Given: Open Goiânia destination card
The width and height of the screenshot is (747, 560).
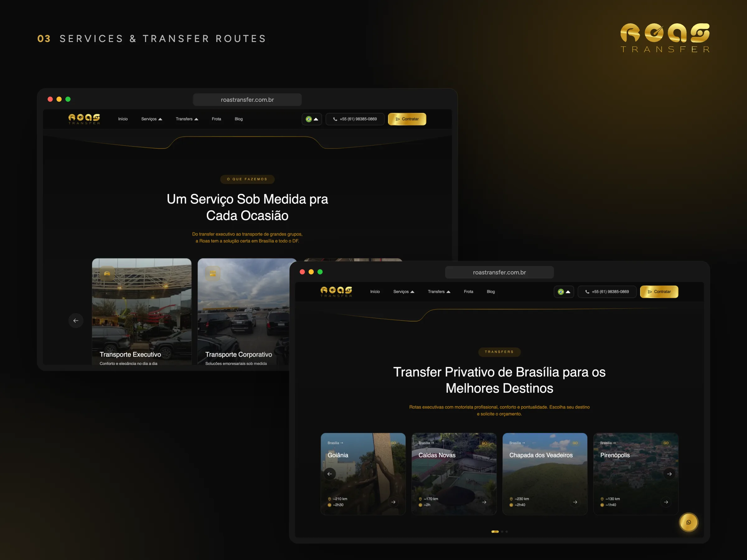Looking at the screenshot, I should 363,474.
